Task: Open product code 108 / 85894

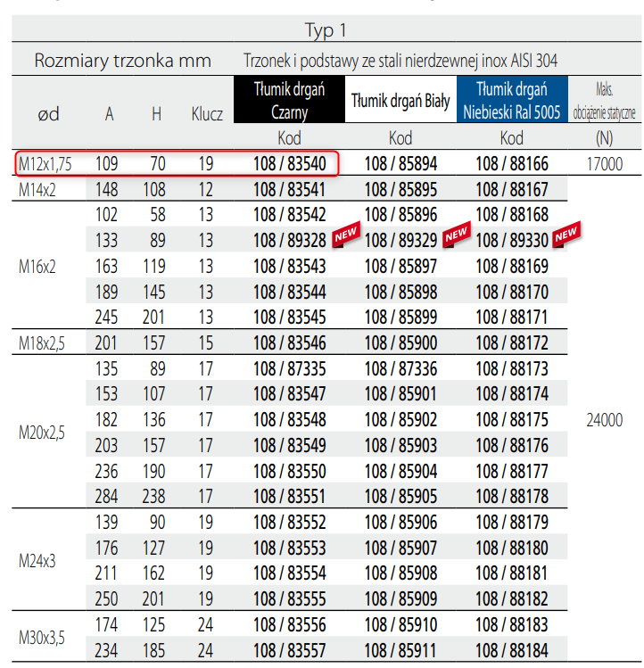Action: click(x=400, y=164)
